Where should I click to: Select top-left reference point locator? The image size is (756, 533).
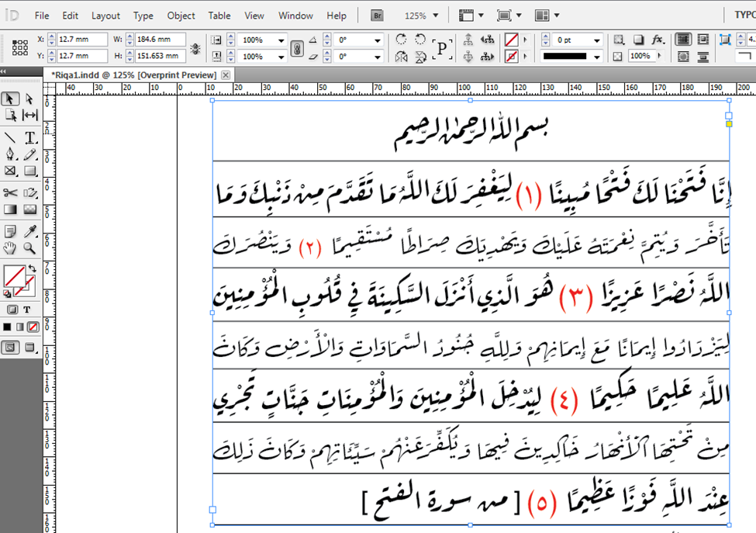pyautogui.click(x=15, y=43)
